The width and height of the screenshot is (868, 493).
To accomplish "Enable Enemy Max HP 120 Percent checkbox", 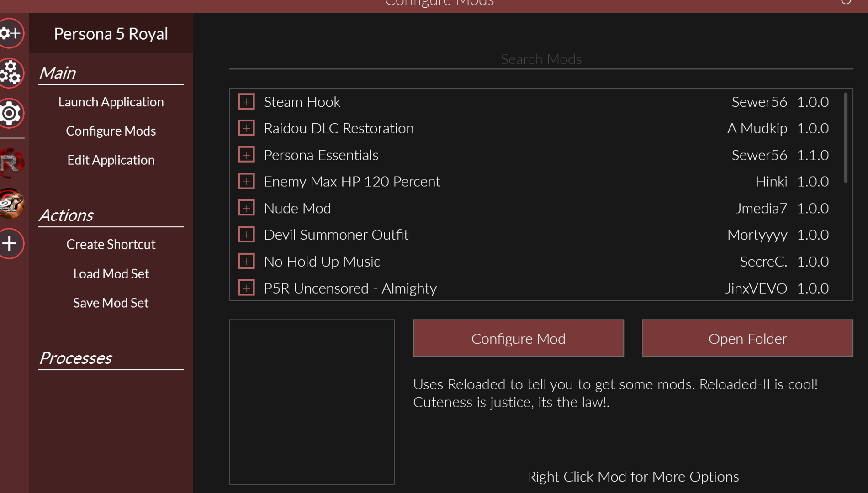I will pos(247,182).
